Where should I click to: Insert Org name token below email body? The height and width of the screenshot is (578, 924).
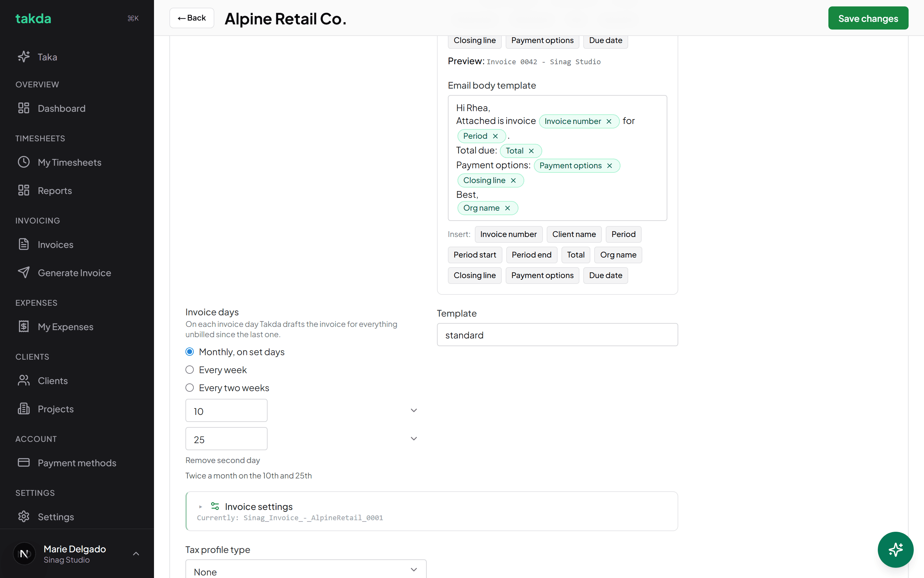[x=618, y=255]
